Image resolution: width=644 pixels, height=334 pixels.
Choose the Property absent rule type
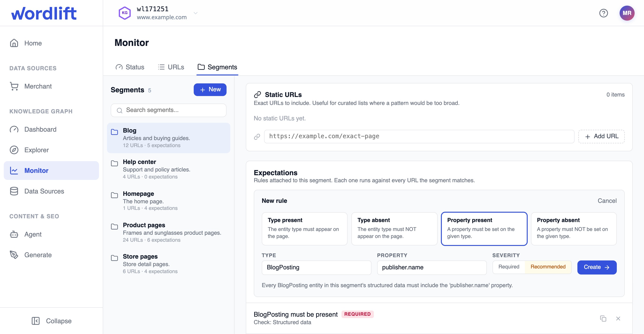pyautogui.click(x=573, y=228)
